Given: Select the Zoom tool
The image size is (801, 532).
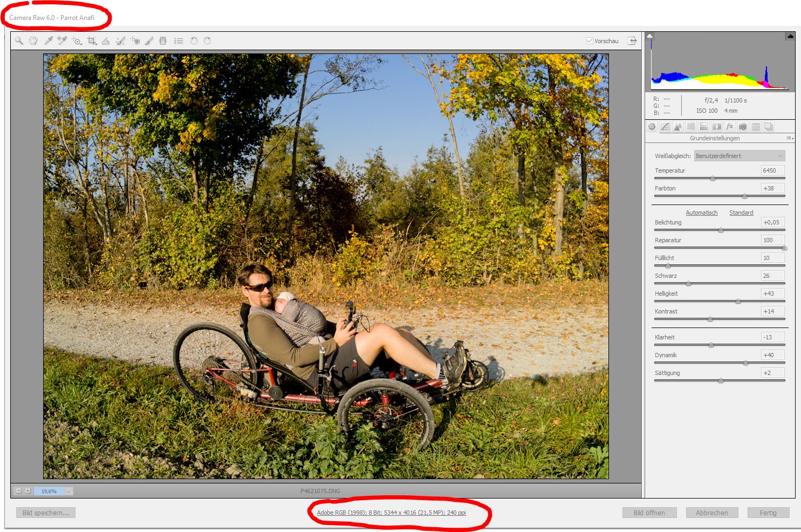Looking at the screenshot, I should point(19,40).
